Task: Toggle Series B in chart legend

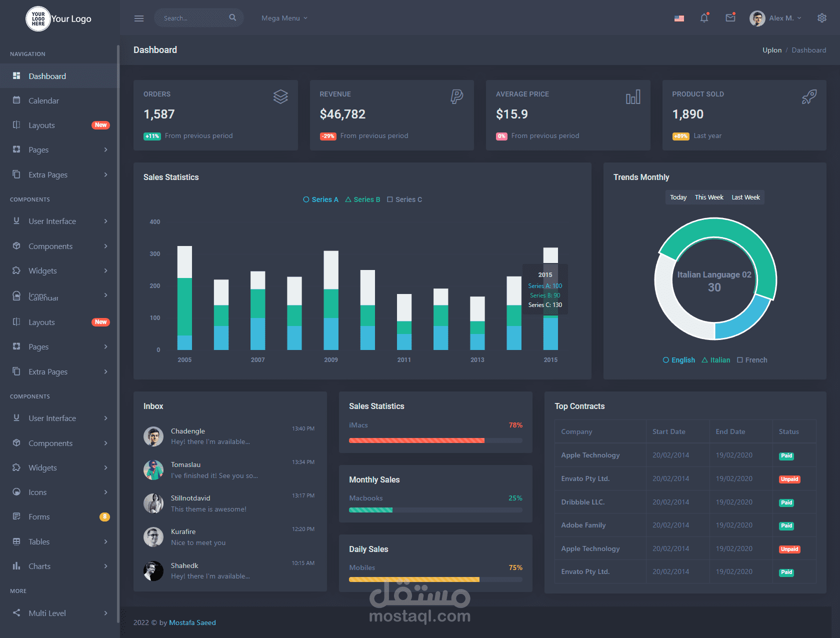Action: (x=362, y=199)
